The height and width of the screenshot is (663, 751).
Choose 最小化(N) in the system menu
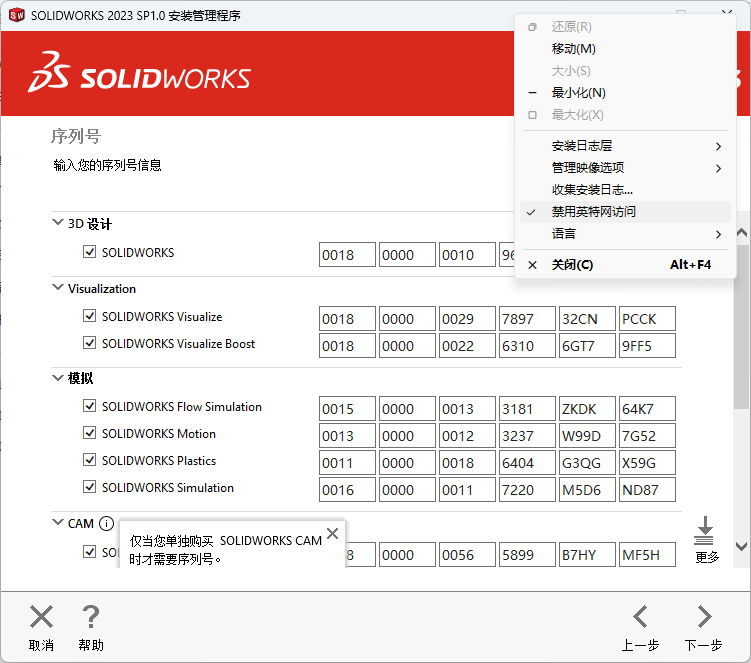pyautogui.click(x=625, y=93)
